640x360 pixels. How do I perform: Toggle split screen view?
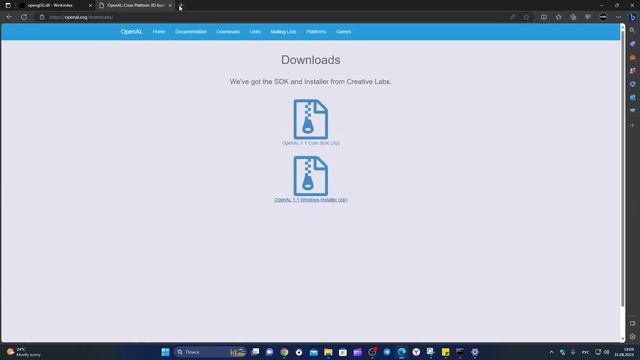tap(544, 17)
